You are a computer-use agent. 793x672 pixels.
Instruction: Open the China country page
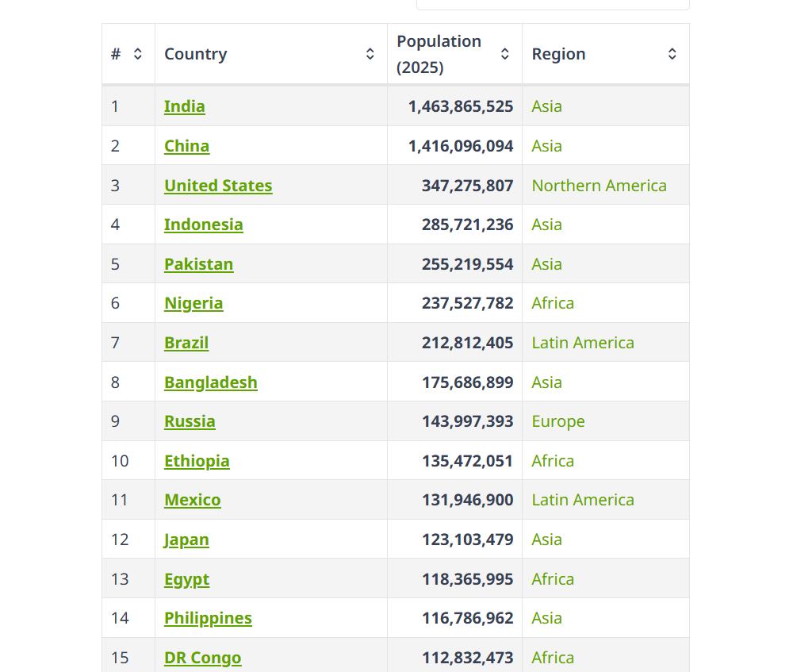(x=186, y=145)
